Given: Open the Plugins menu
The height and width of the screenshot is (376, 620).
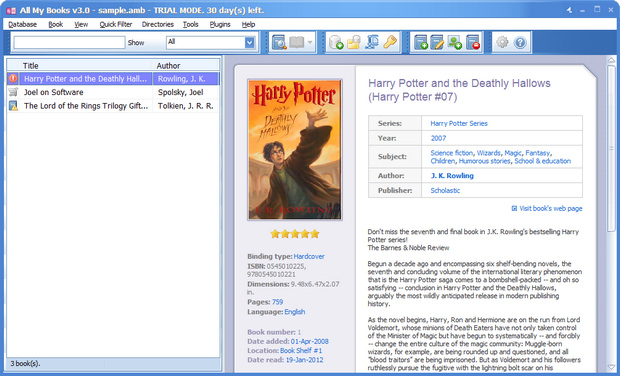Looking at the screenshot, I should point(220,24).
